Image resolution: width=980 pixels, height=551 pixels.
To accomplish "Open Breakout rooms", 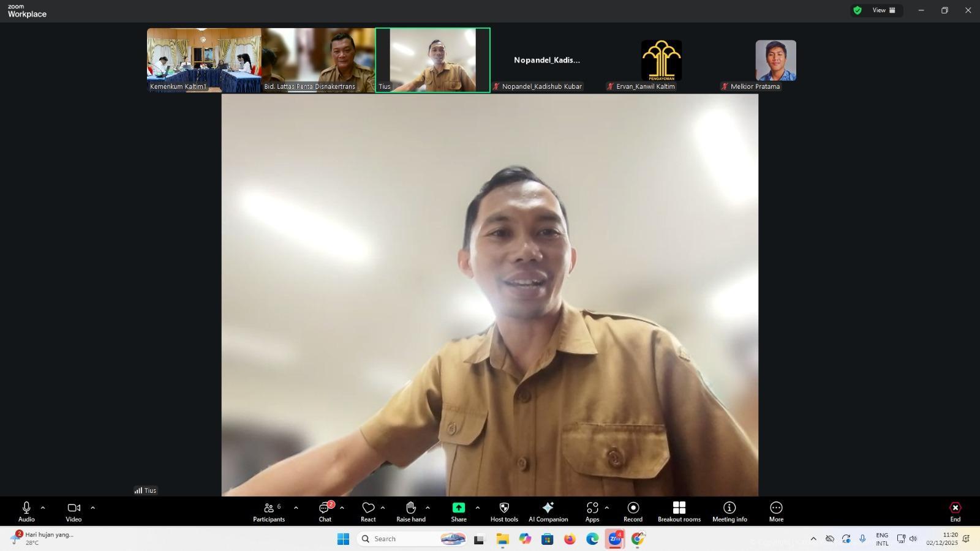I will [x=679, y=512].
